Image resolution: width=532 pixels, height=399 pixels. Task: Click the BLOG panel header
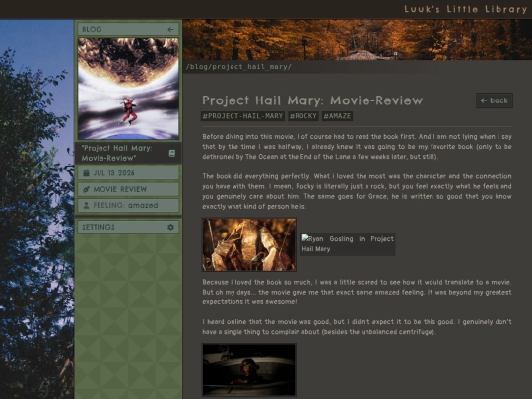128,30
